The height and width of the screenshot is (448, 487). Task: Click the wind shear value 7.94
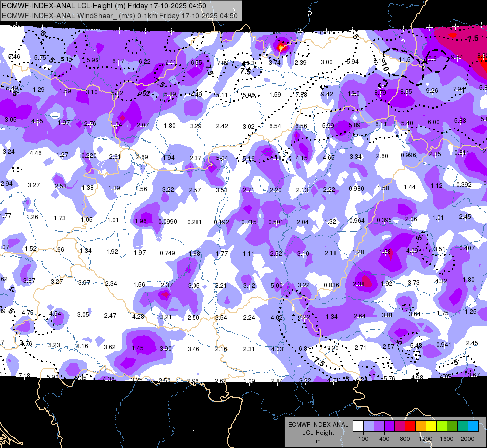(x=459, y=89)
